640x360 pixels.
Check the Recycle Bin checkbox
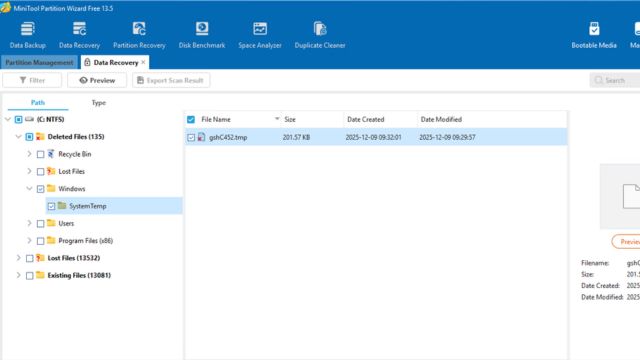click(x=40, y=154)
